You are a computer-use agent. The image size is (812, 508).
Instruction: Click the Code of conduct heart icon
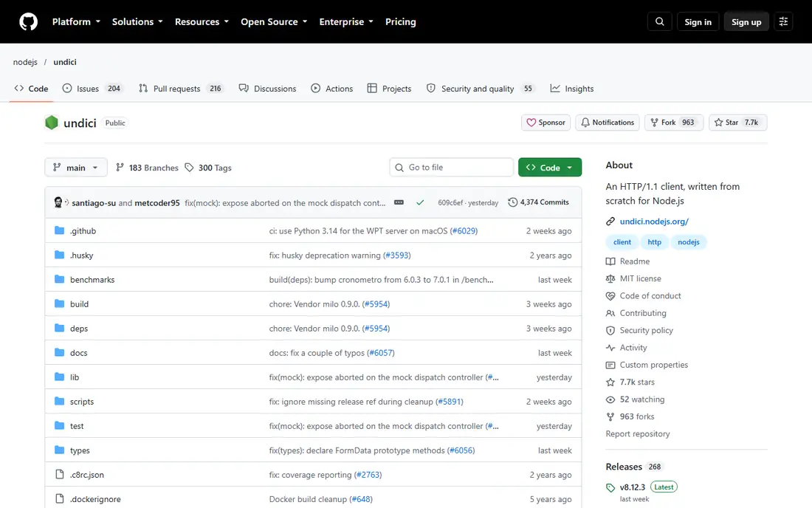tap(610, 295)
